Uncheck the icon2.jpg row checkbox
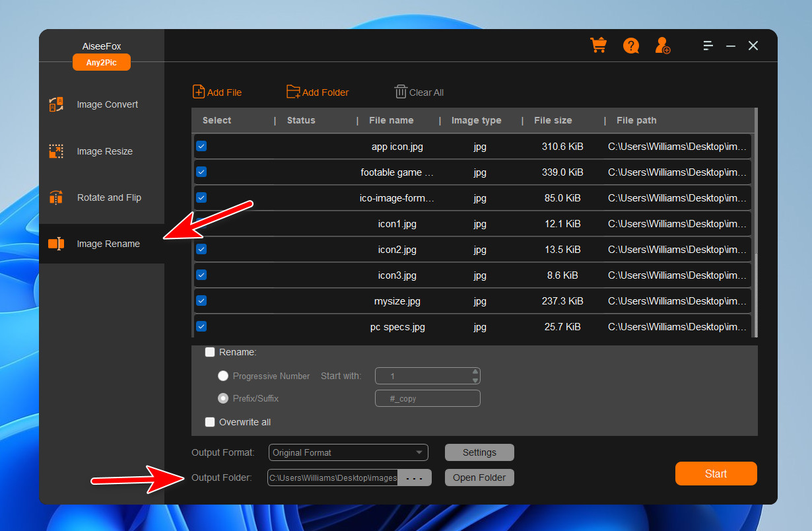This screenshot has height=531, width=812. click(x=201, y=249)
